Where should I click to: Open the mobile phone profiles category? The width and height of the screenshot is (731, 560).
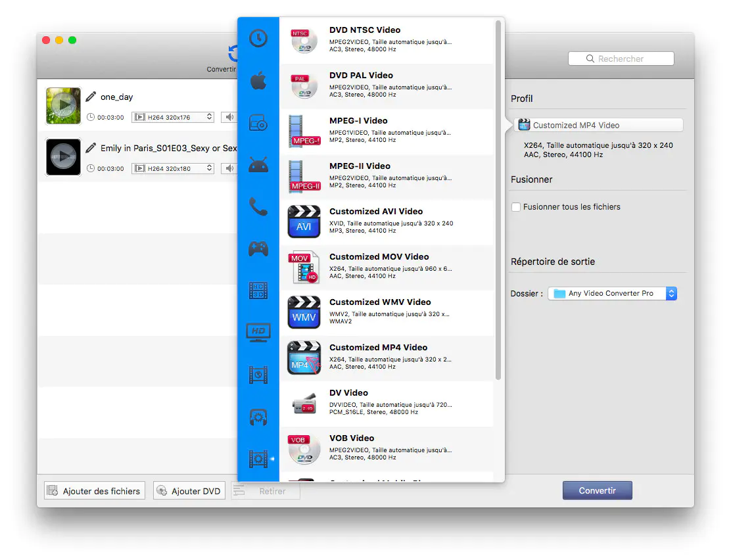tap(258, 206)
